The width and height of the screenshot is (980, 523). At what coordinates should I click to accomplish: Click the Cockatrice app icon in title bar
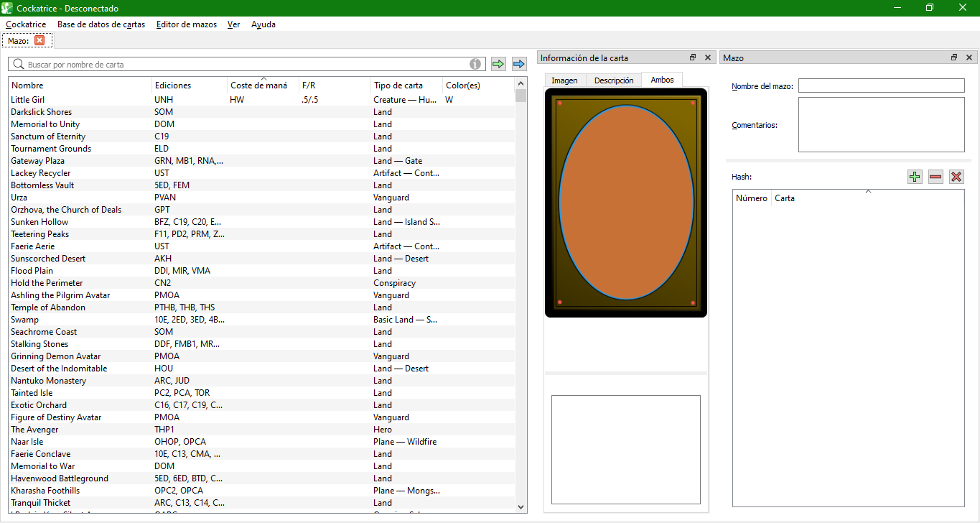coord(8,8)
